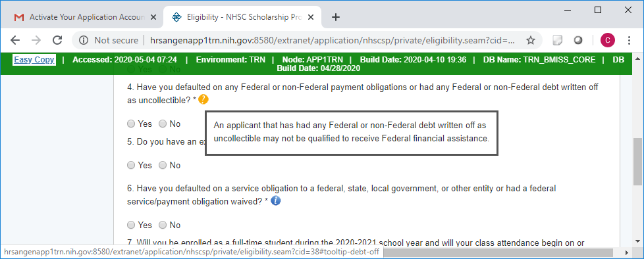Click the Not secure site info icon

pos(84,40)
